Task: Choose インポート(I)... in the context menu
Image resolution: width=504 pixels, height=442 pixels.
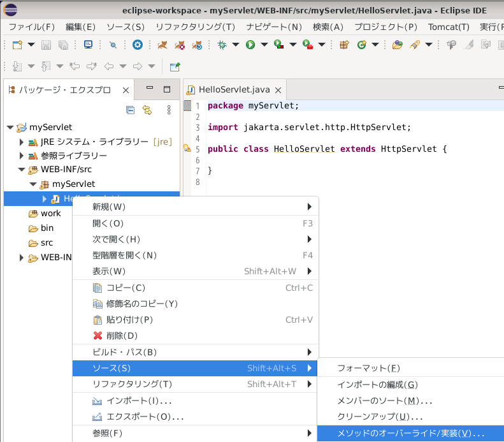Action: click(x=196, y=401)
